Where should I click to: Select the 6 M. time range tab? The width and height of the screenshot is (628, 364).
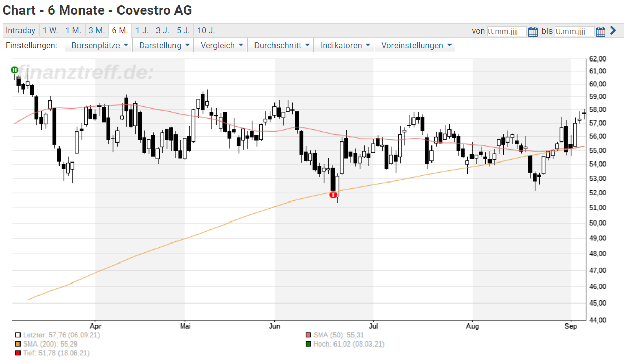pos(120,31)
